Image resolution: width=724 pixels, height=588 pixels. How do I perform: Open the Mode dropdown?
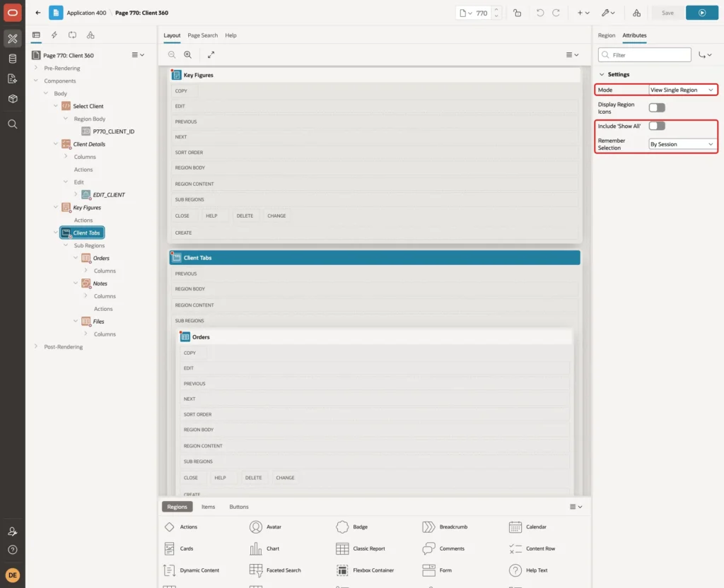682,90
